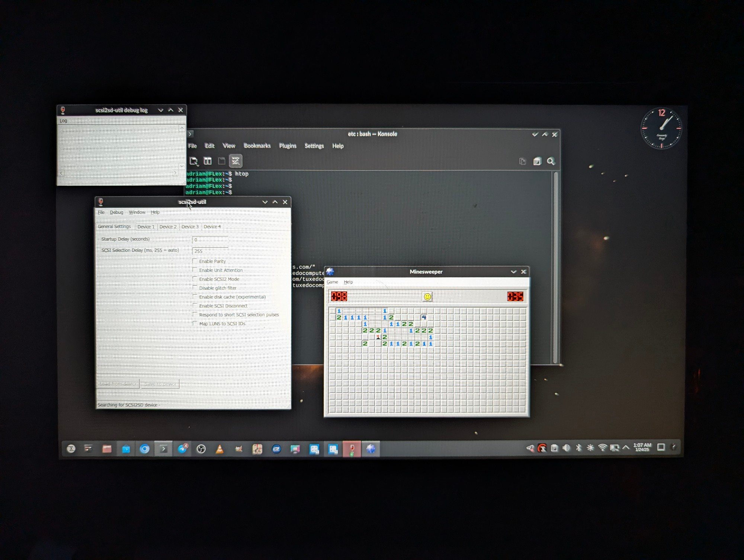Click the highlighted Konsole toolbar toggle icon

coord(235,161)
